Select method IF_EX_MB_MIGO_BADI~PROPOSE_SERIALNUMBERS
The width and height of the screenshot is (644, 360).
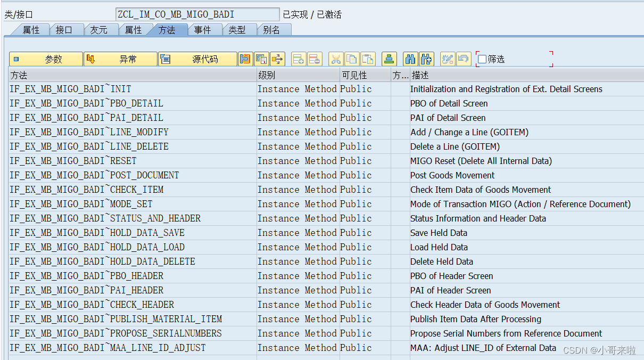[115, 333]
